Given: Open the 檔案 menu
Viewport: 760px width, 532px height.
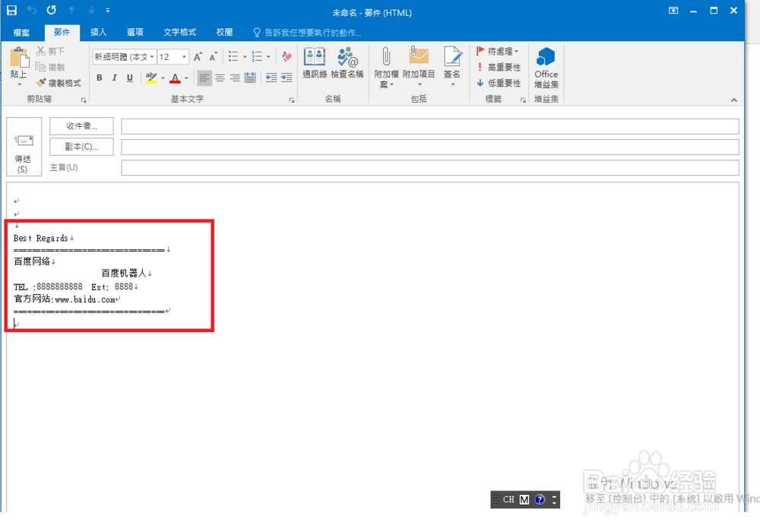Looking at the screenshot, I should [22, 33].
